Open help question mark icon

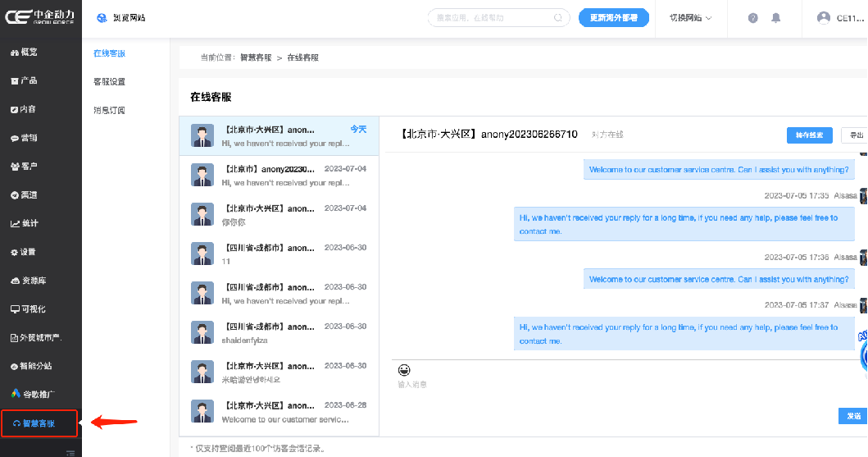tap(753, 18)
